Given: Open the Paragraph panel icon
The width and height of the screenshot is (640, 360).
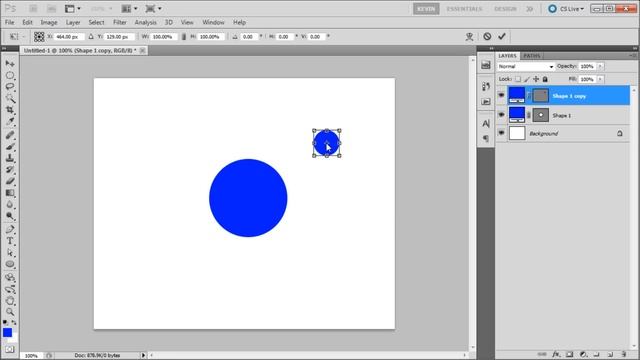Looking at the screenshot, I should pyautogui.click(x=486, y=138).
